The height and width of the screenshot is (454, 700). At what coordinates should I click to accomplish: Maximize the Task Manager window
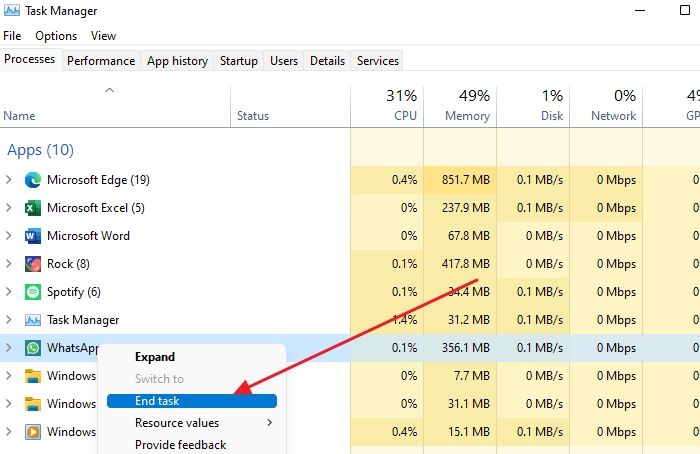point(685,10)
